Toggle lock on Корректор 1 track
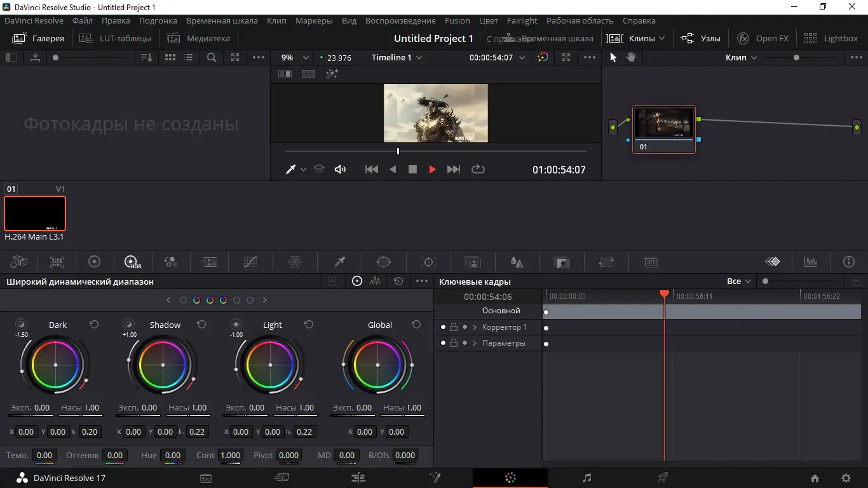The height and width of the screenshot is (488, 868). (454, 327)
